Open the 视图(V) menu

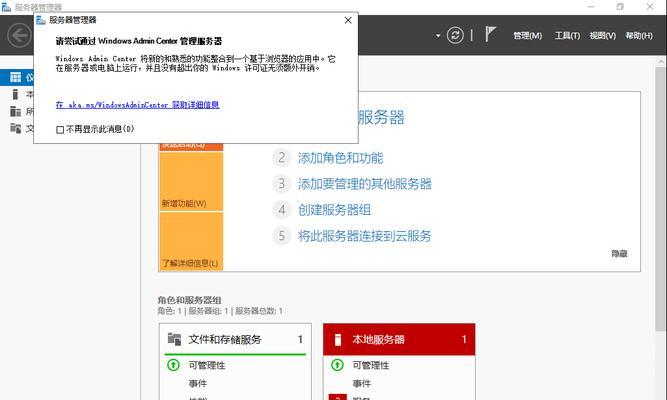tap(602, 36)
